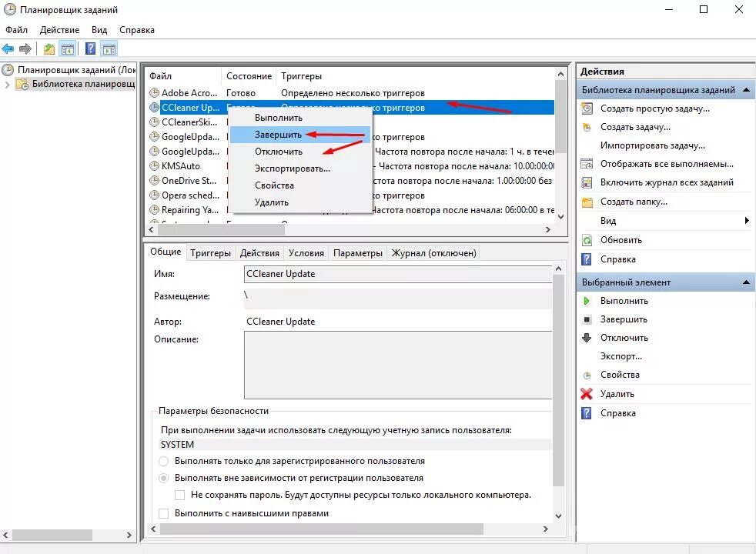This screenshot has width=756, height=554.
Task: Switch to the Журнал (отключен) tab
Action: point(433,253)
